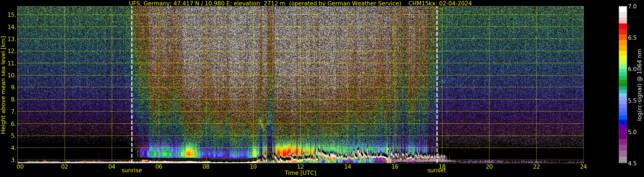This screenshot has width=644, height=177.
Task: Click the '02' time axis tick label
Action: click(65, 166)
